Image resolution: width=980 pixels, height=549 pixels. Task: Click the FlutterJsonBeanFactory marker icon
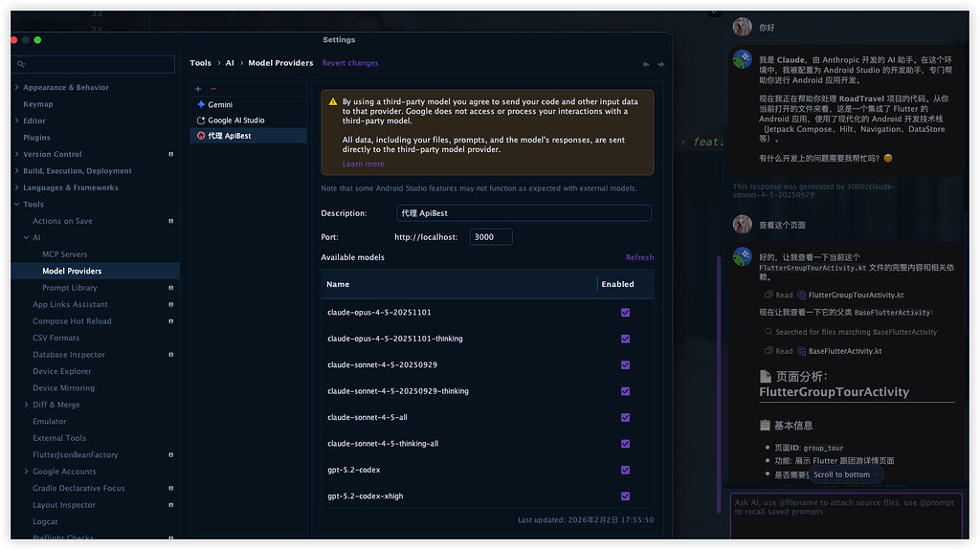pos(170,454)
